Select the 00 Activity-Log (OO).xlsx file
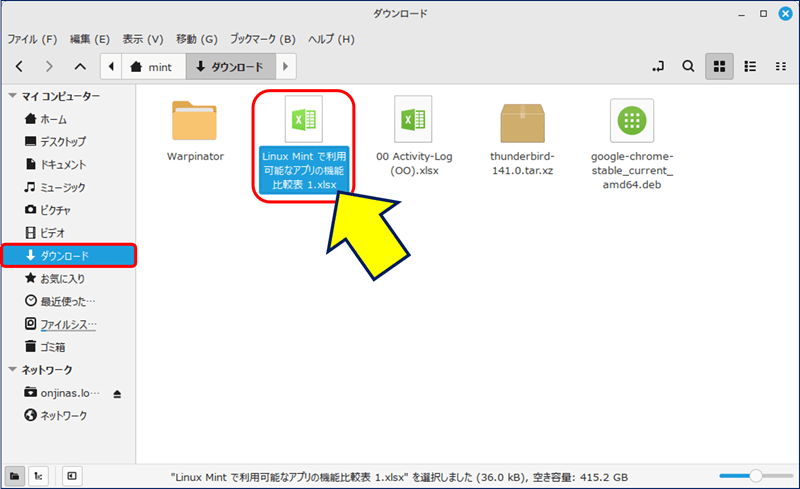 coord(412,122)
